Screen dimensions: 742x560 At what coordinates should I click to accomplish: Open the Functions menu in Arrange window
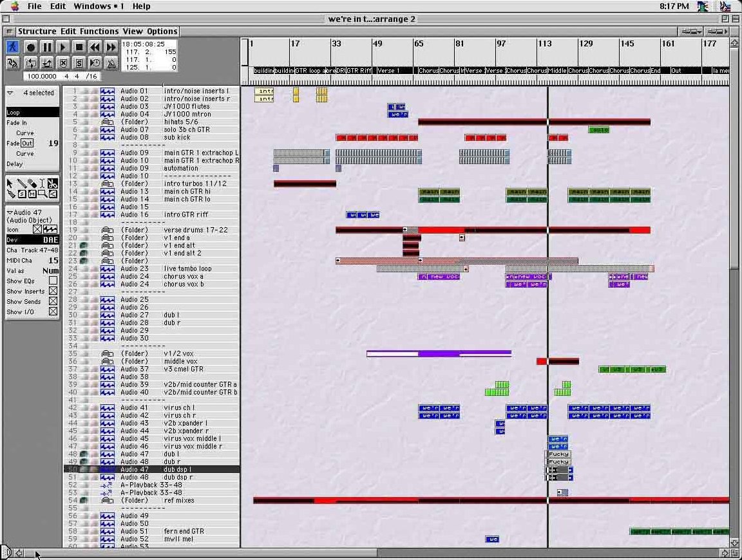[x=99, y=31]
